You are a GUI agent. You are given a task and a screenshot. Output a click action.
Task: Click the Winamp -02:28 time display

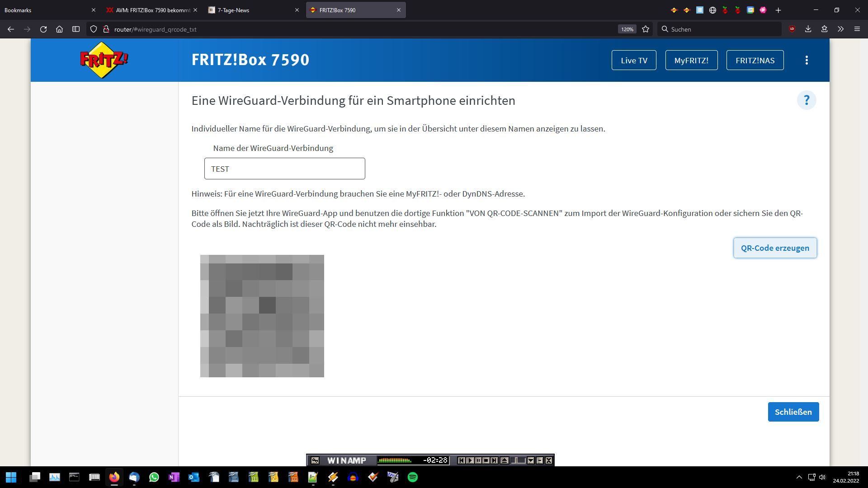click(435, 460)
